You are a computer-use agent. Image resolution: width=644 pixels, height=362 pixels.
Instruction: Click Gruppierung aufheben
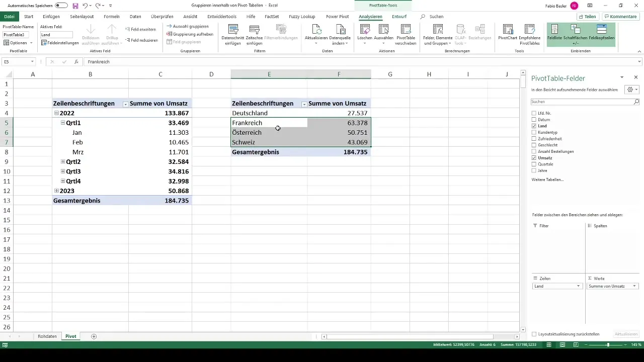pos(190,34)
